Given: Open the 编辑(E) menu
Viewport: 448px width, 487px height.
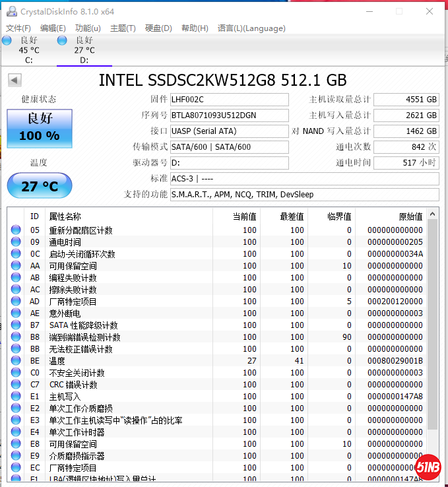Looking at the screenshot, I should pos(53,28).
